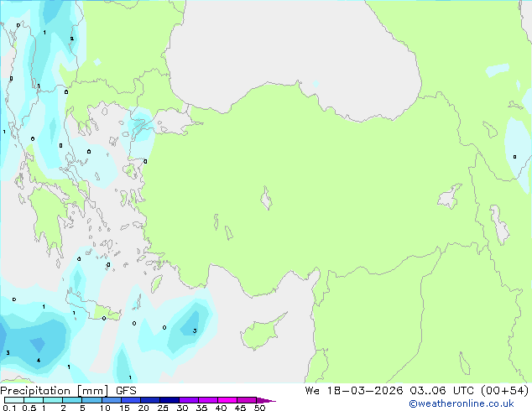Click the 'We' weekday abbreviation in the footer

[312, 390]
